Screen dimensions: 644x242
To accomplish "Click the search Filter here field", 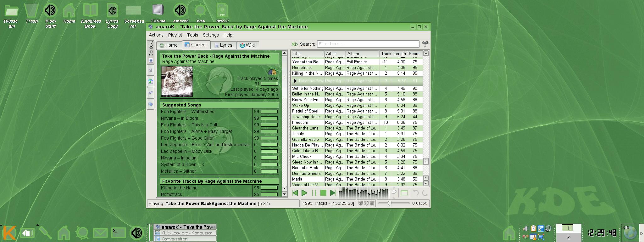I will point(368,44).
